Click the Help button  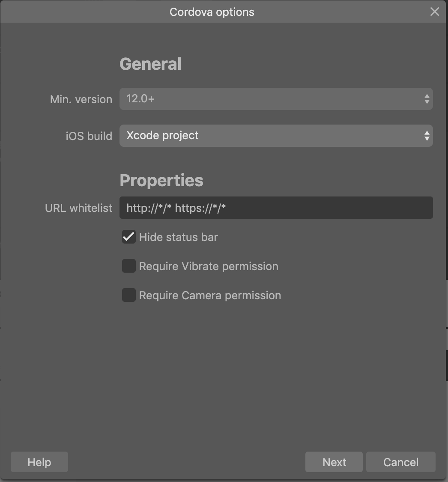(x=39, y=462)
